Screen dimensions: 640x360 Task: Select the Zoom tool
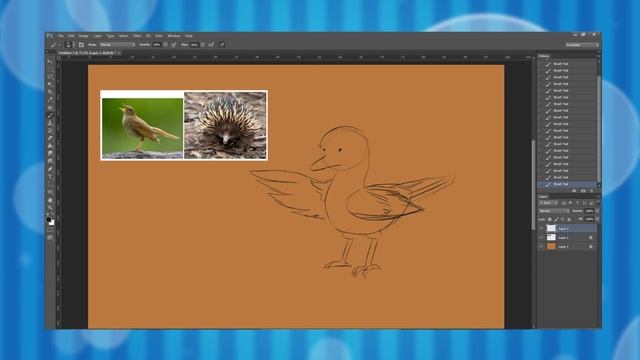[x=50, y=207]
